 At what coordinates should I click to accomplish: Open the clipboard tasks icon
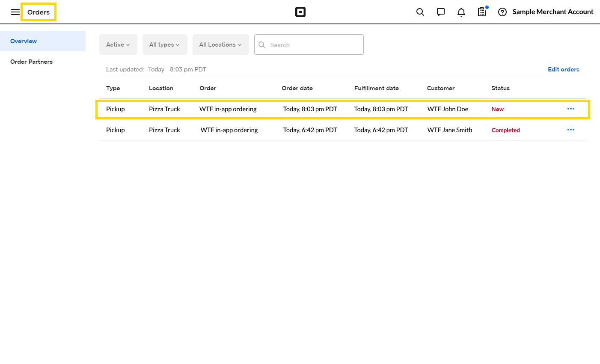point(482,12)
